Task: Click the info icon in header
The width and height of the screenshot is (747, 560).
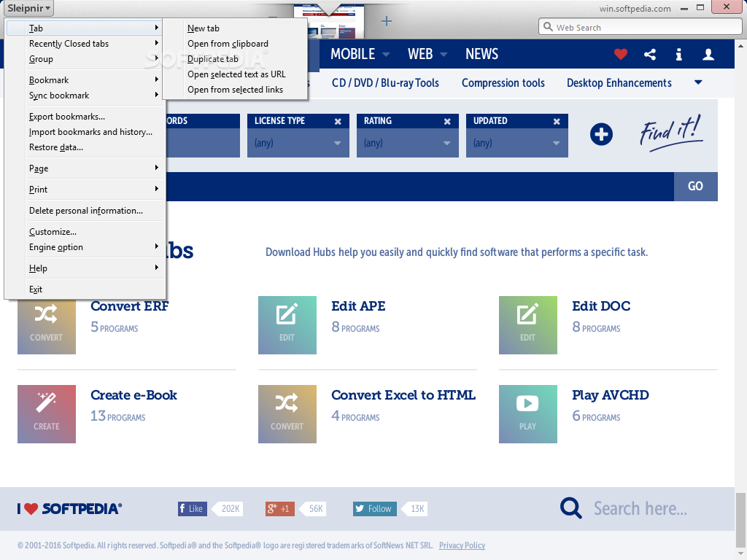Action: [679, 54]
